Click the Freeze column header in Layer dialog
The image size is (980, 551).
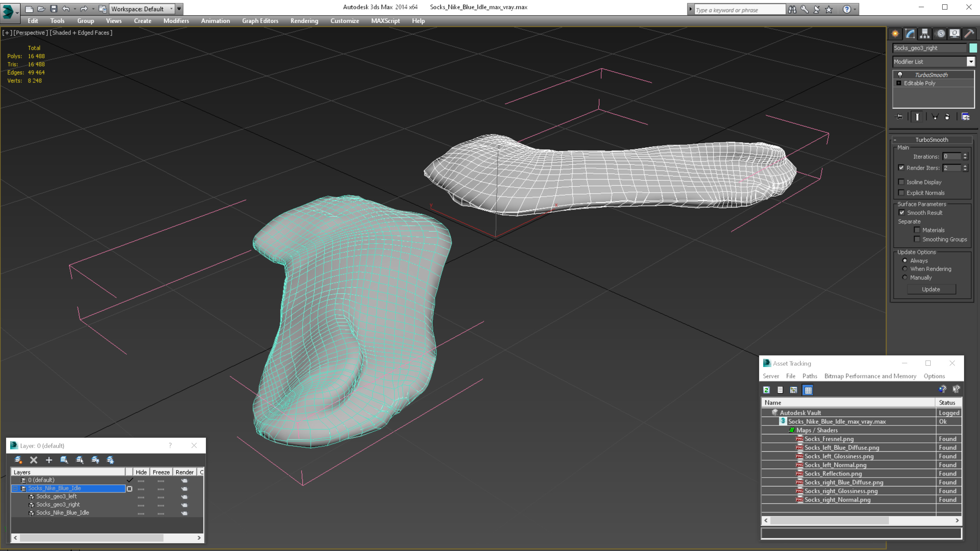coord(161,472)
